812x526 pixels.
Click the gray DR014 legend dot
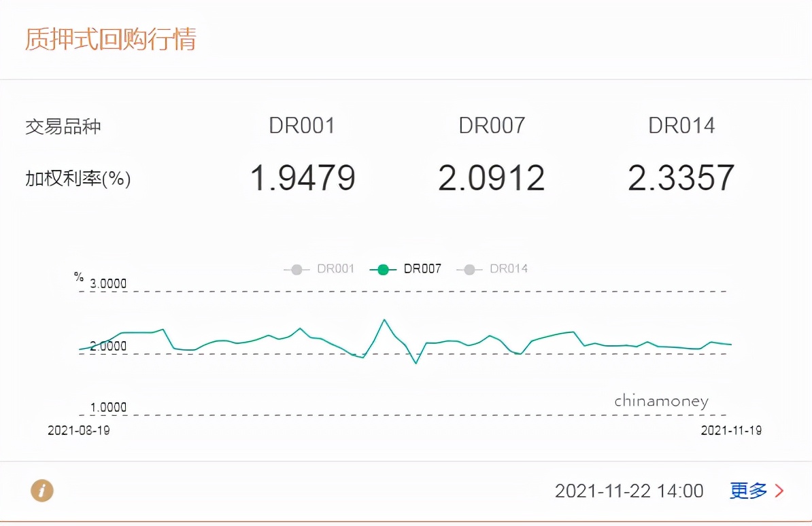(x=469, y=269)
